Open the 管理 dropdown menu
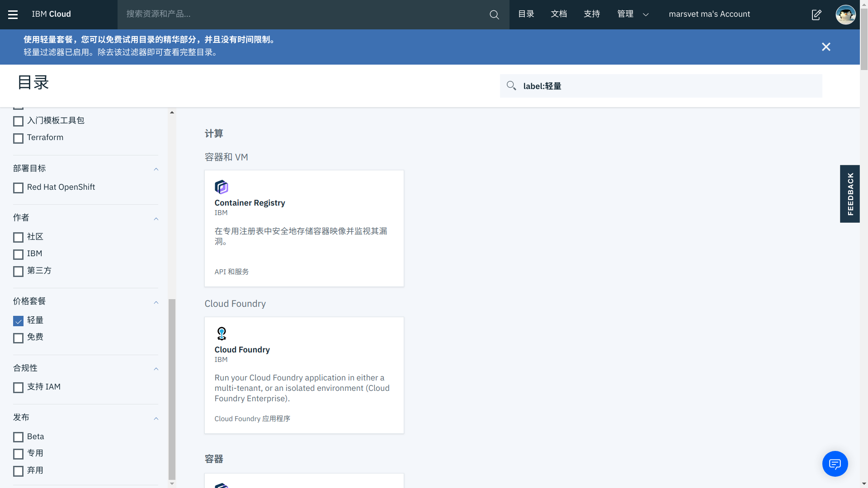Image resolution: width=868 pixels, height=488 pixels. (x=633, y=14)
